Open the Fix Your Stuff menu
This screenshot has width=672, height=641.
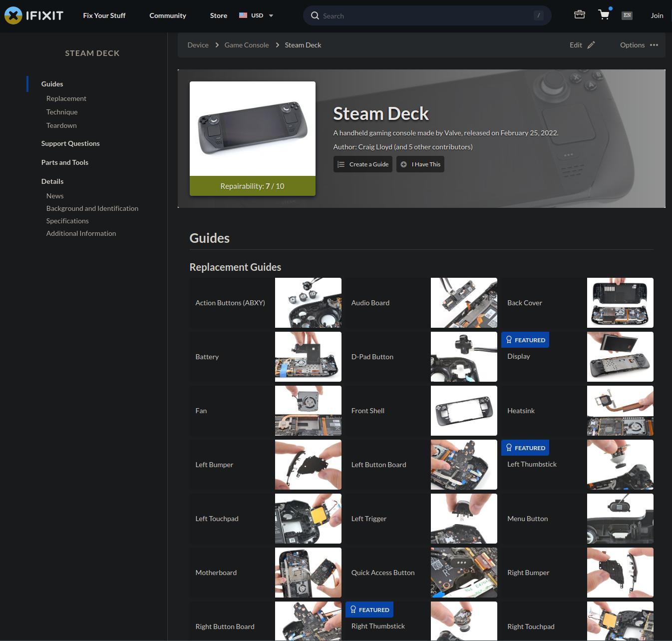coord(104,15)
